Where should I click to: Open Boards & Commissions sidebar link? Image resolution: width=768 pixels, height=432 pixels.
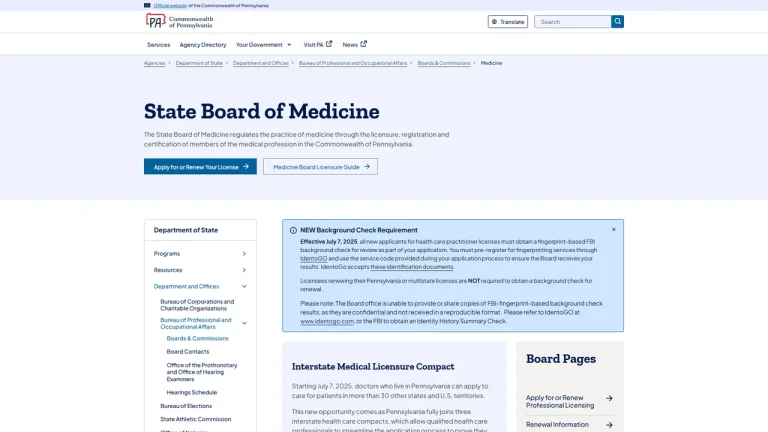[197, 338]
